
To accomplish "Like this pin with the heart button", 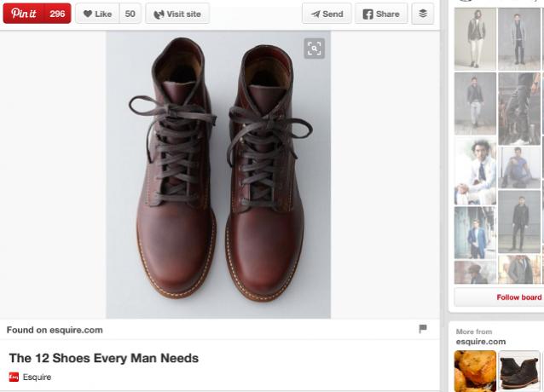I will 97,14.
